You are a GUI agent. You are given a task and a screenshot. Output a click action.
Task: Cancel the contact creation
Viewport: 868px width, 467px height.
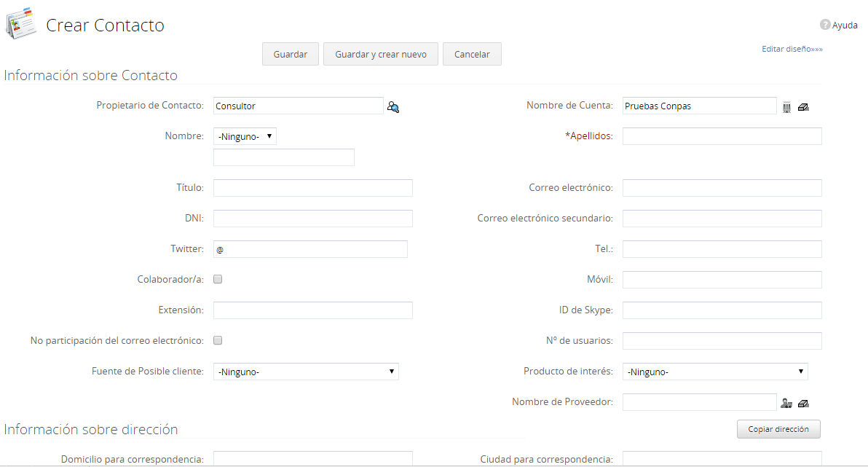[472, 55]
